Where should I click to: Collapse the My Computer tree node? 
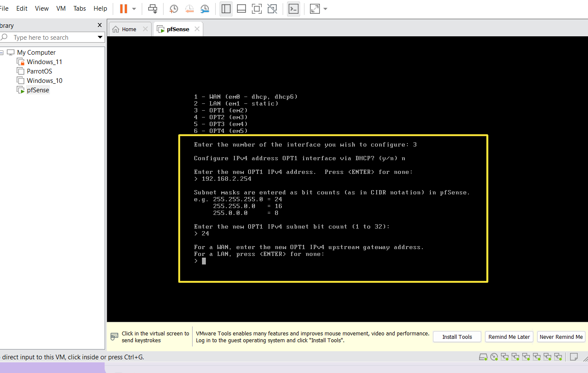pyautogui.click(x=2, y=53)
